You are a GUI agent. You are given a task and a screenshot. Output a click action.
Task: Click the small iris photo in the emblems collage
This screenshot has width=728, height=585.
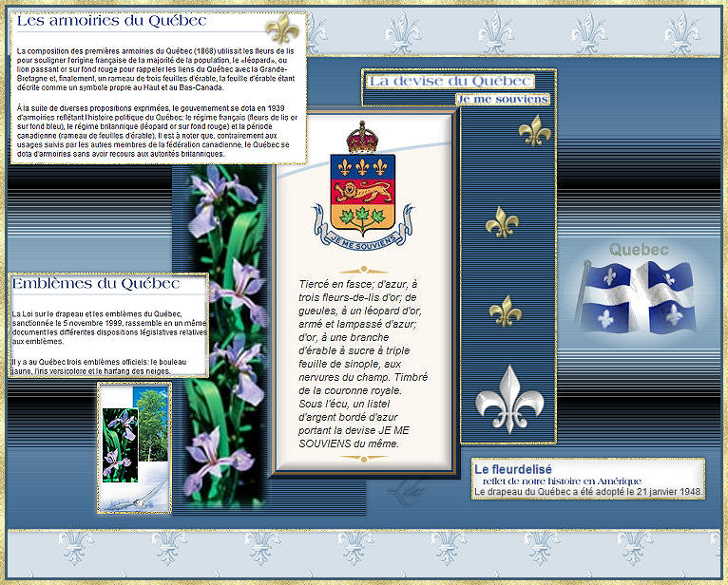pos(121,445)
